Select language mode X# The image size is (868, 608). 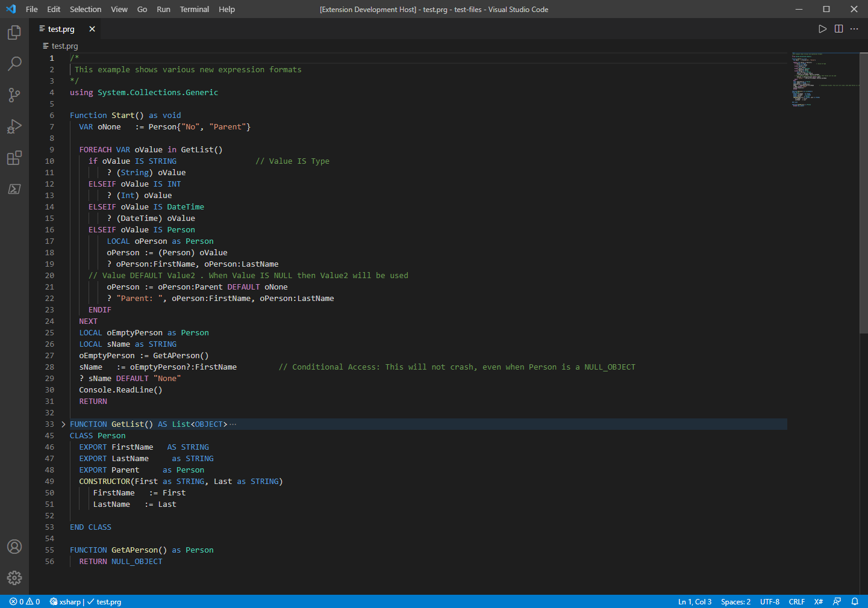tap(819, 601)
